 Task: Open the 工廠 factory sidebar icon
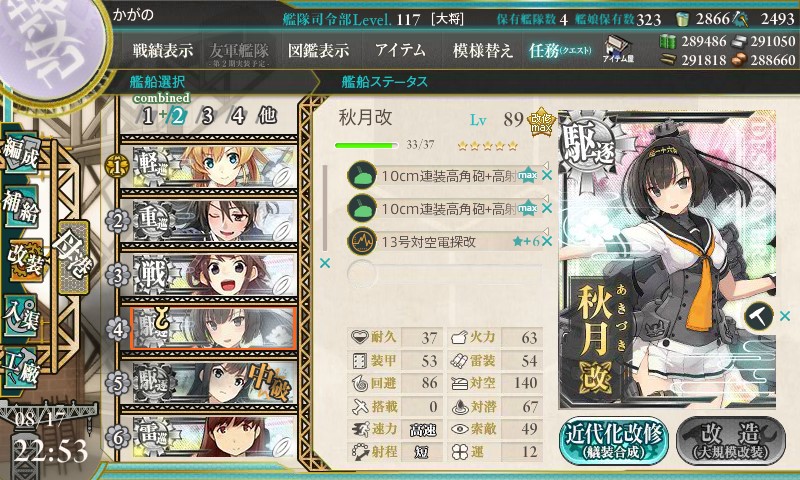(x=20, y=367)
